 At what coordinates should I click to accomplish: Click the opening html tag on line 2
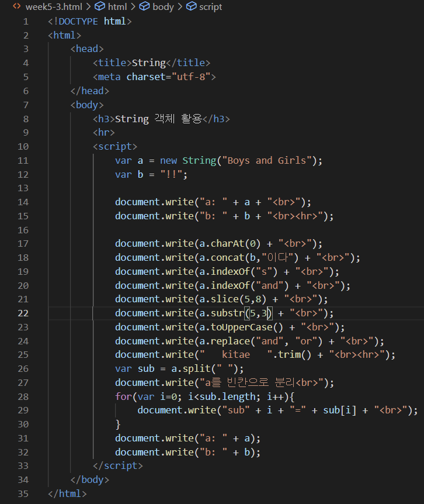click(x=64, y=35)
